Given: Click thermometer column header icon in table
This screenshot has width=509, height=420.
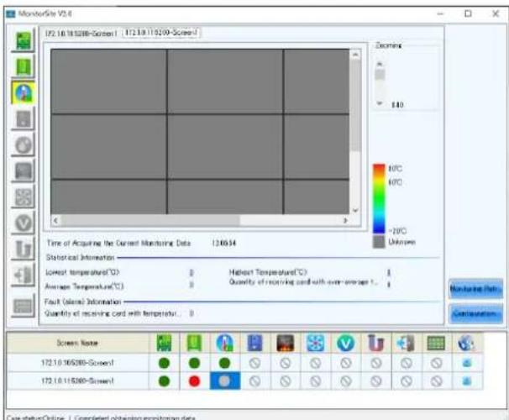Looking at the screenshot, I should click(224, 343).
